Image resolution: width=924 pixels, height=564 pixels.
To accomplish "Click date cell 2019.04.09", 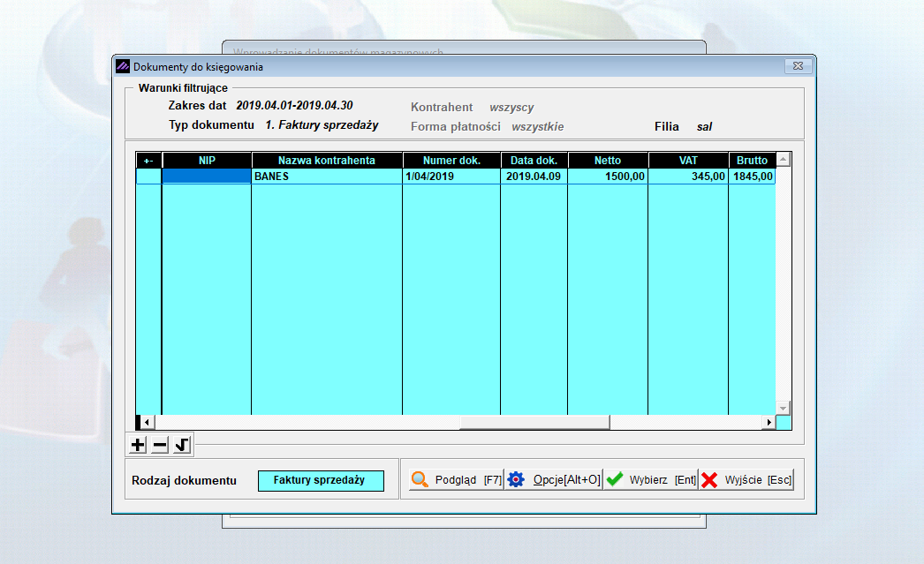I will tap(534, 176).
